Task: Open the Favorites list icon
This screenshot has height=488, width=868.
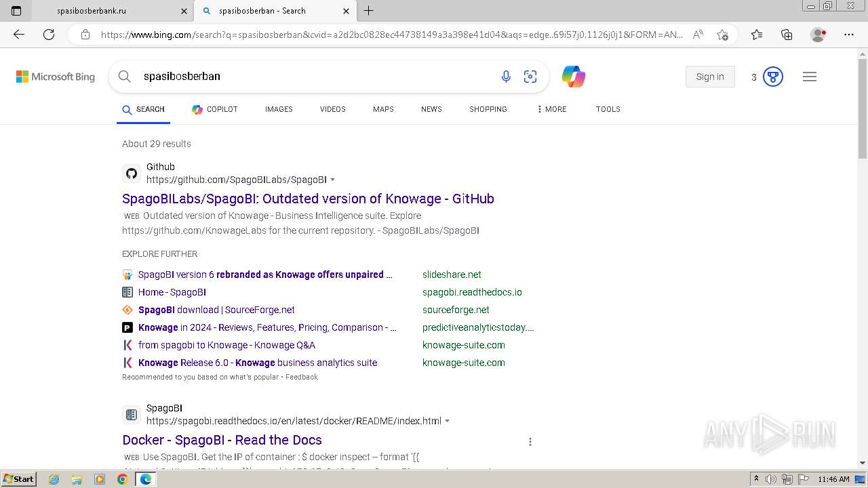Action: coord(757,35)
